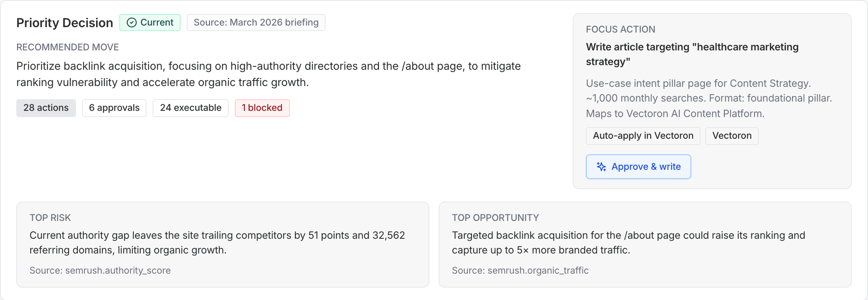This screenshot has height=300, width=868.
Task: Select the Recommended Move section label
Action: tap(67, 47)
